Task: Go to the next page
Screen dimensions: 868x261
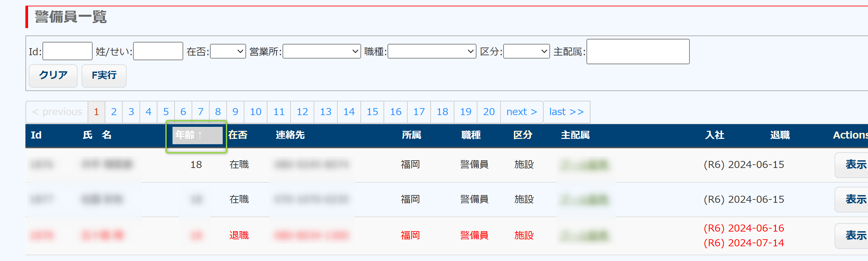Action: pyautogui.click(x=521, y=112)
